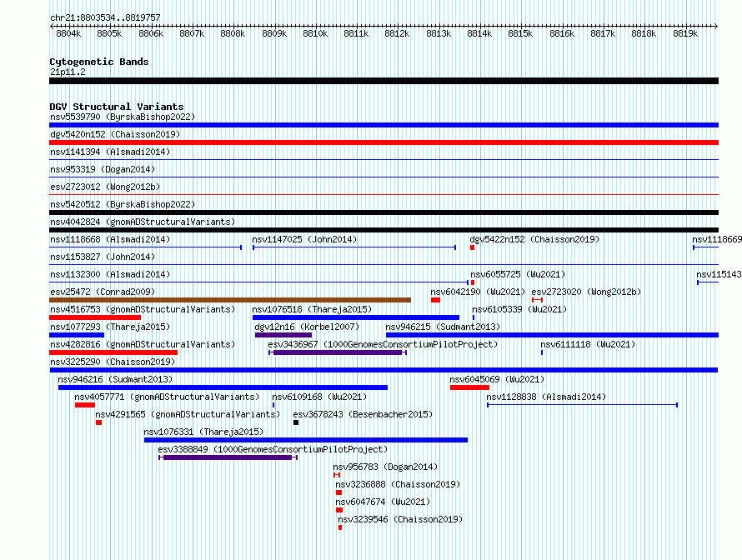Viewport: 742px width, 560px height.
Task: Click the nsv1076518 (Thareja2015) blue bar
Action: (x=356, y=317)
